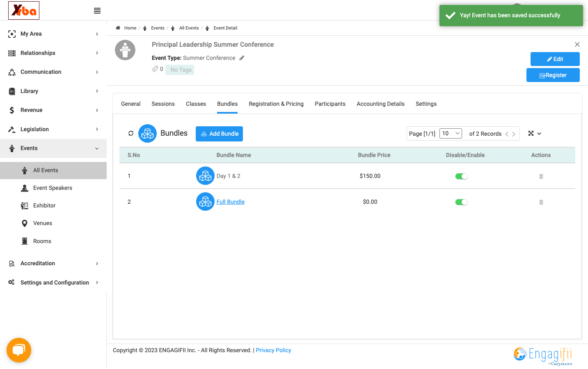Expand Settings and Configuration menu
Viewport: 588px width, 369px height.
53,282
